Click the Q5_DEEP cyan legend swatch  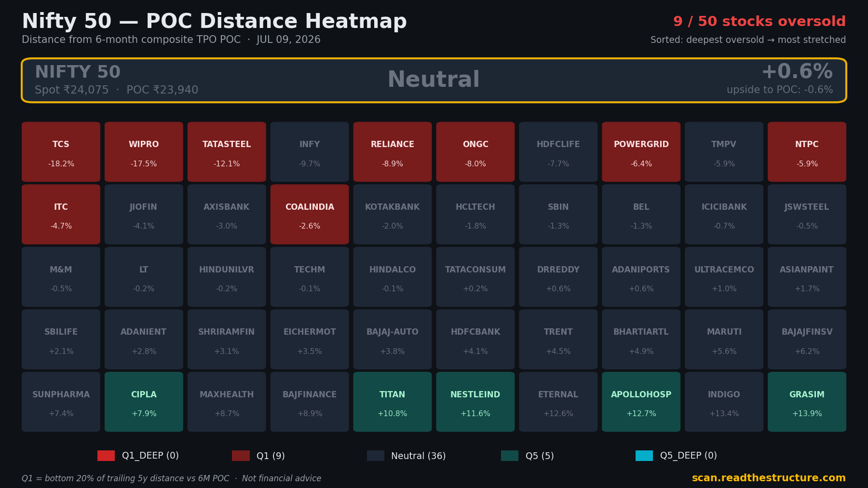644,456
